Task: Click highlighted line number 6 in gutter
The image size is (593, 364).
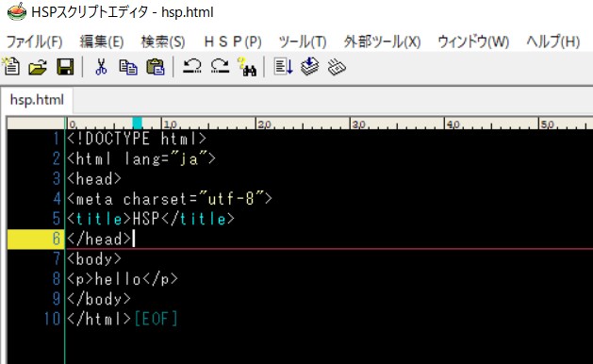Action: click(57, 239)
